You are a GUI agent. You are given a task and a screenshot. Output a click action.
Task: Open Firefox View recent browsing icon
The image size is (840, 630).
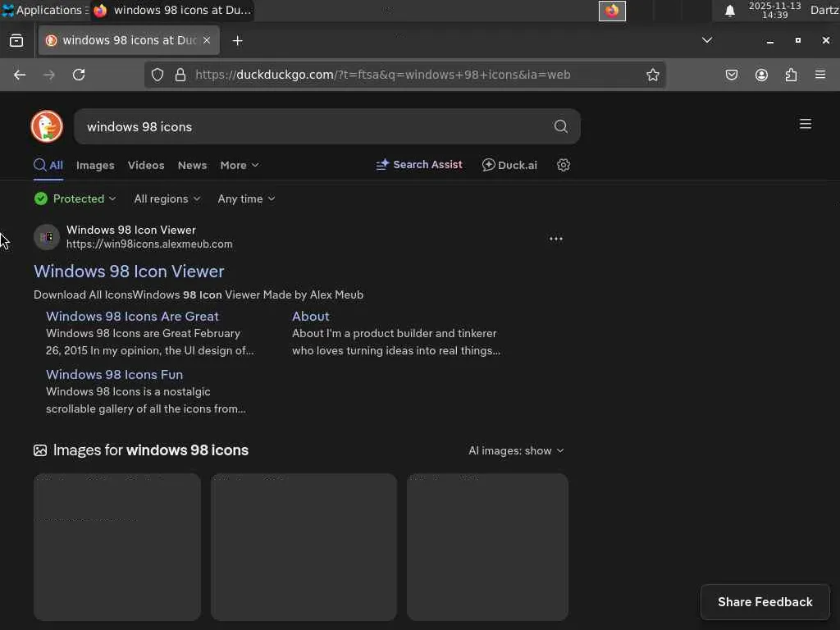coord(16,41)
